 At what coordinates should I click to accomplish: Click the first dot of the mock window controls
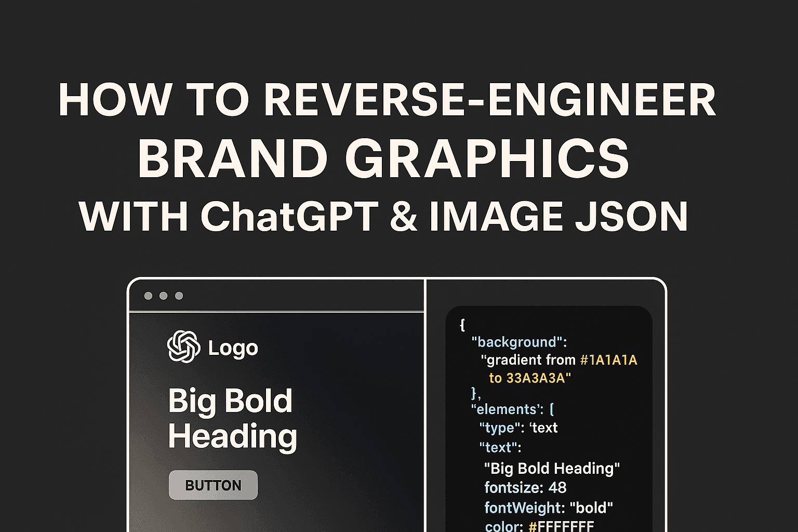(148, 296)
